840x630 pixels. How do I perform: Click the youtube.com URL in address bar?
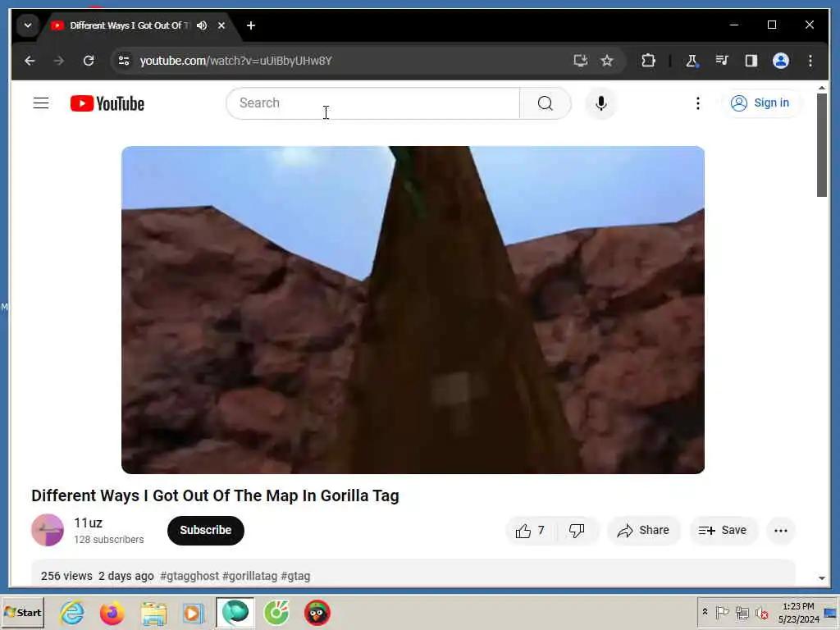pos(235,61)
